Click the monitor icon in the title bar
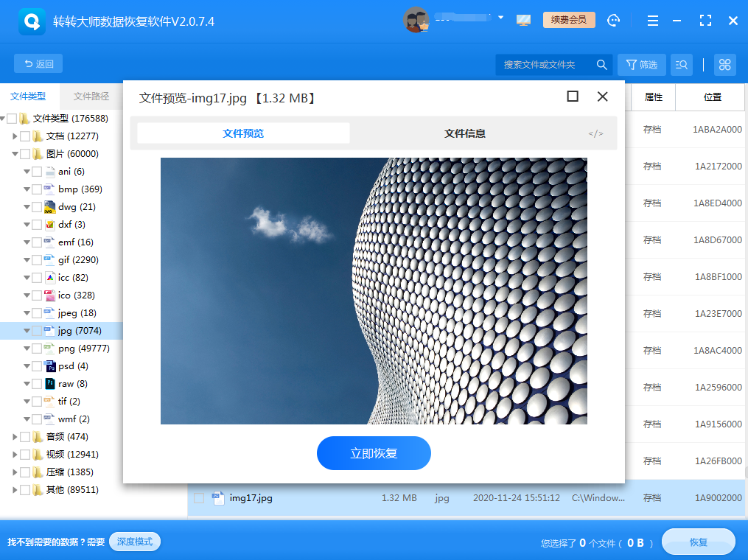Viewport: 748px width, 560px height. [523, 20]
